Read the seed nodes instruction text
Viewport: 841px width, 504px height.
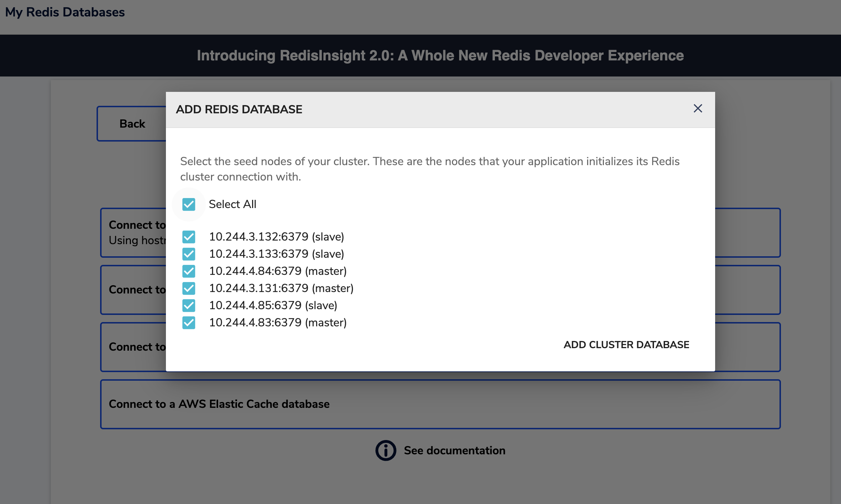coord(429,168)
